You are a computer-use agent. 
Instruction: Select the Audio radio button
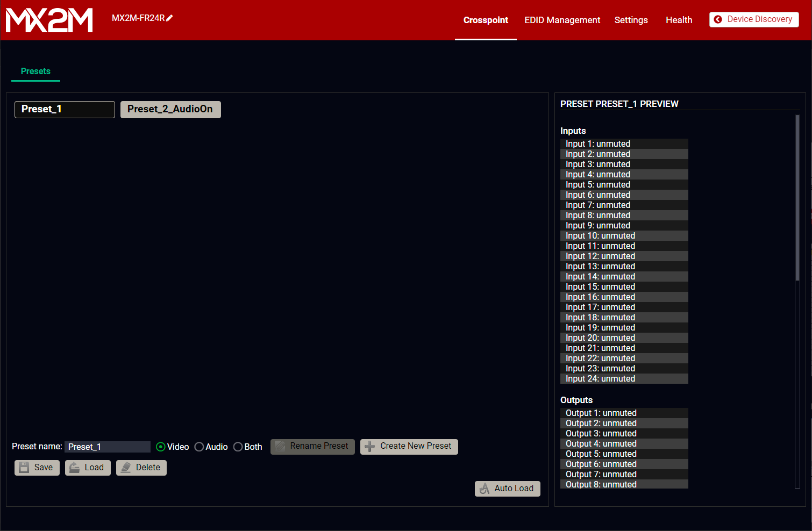click(199, 447)
